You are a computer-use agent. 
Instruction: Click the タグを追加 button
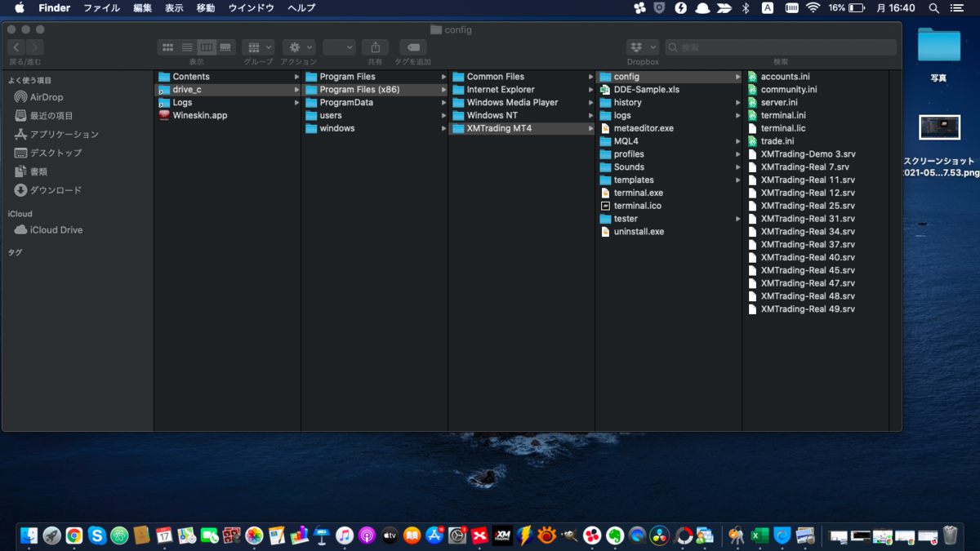coord(412,47)
